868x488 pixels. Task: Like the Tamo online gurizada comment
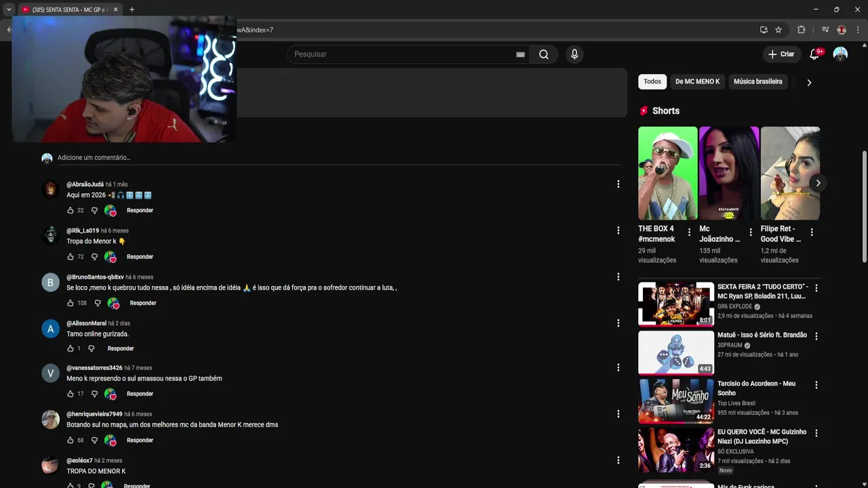click(70, 348)
